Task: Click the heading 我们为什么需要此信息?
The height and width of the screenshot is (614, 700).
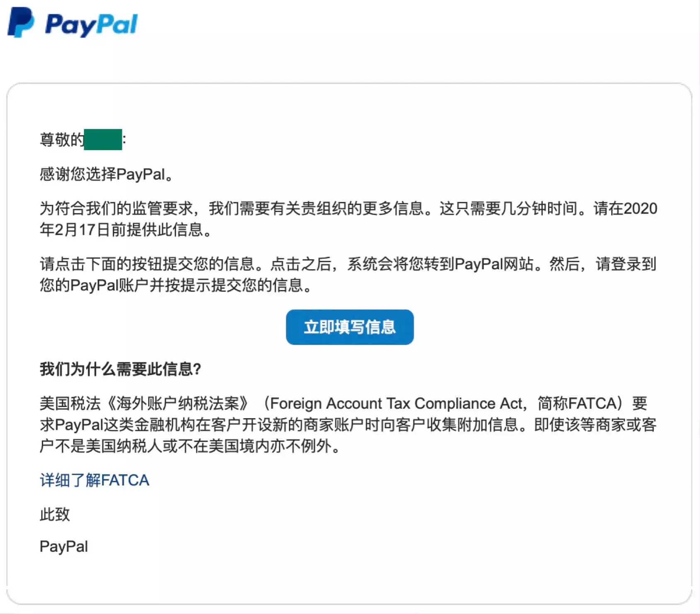Action: click(120, 369)
